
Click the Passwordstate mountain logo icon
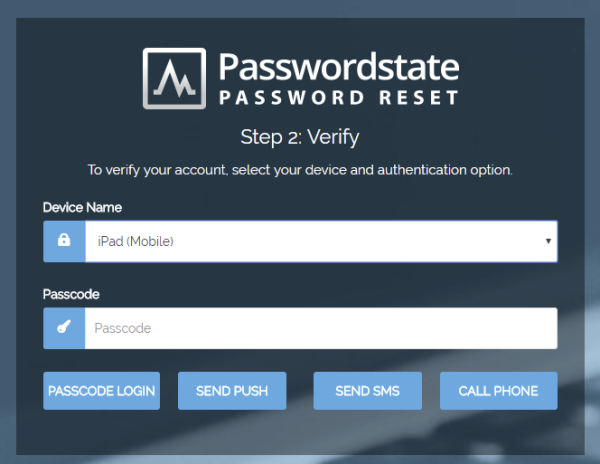174,78
